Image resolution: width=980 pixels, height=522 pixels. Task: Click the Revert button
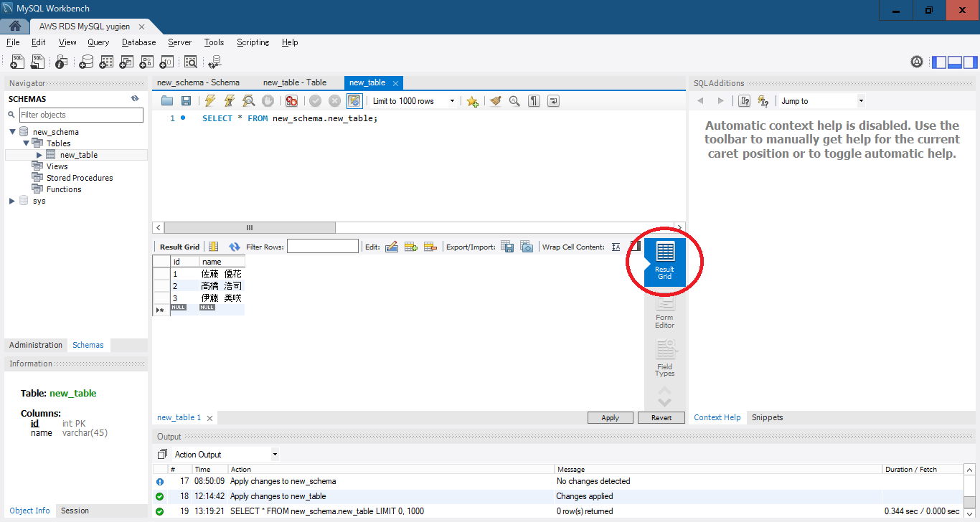click(x=661, y=417)
